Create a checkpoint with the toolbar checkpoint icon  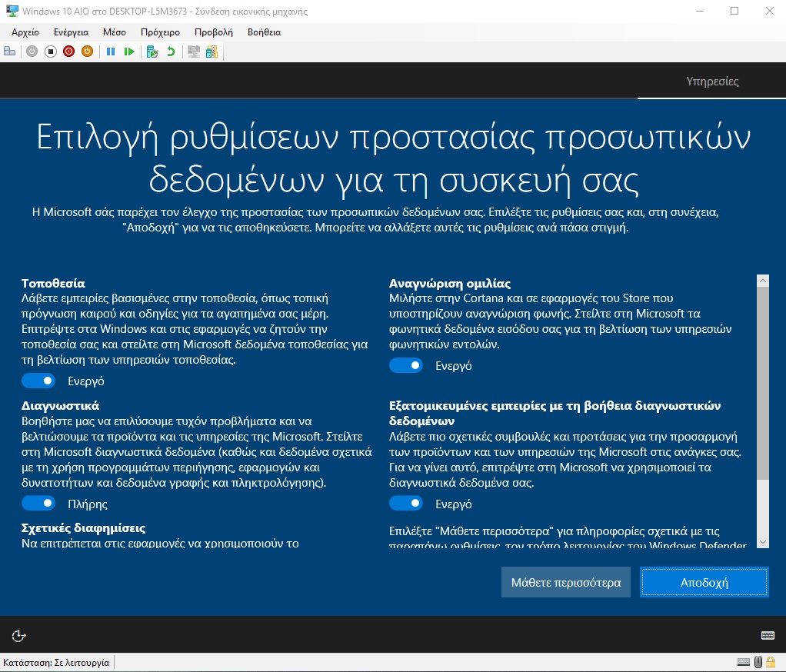tap(152, 51)
